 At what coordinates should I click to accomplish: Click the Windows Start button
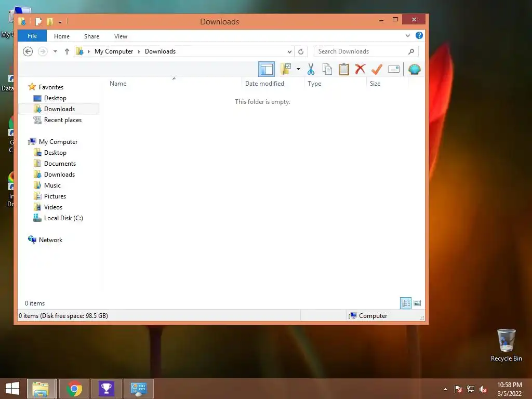pyautogui.click(x=12, y=389)
